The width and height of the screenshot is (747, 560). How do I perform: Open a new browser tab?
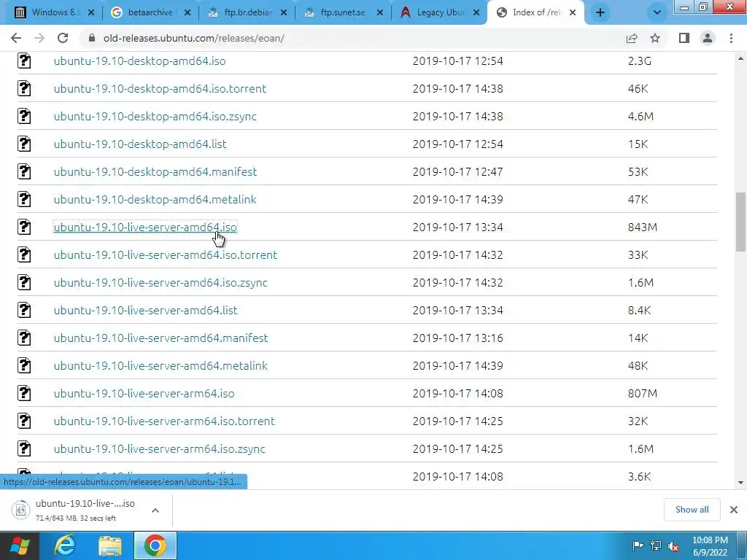[600, 12]
